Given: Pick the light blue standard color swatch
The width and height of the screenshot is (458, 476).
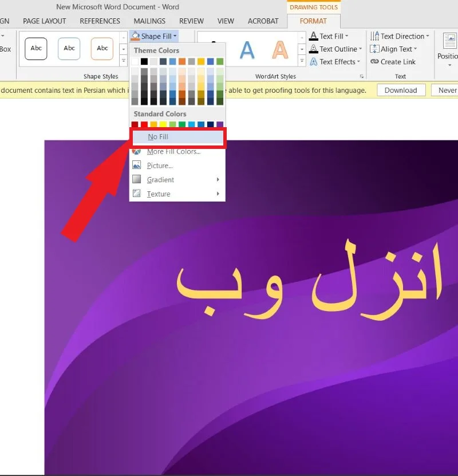Looking at the screenshot, I should 191,124.
